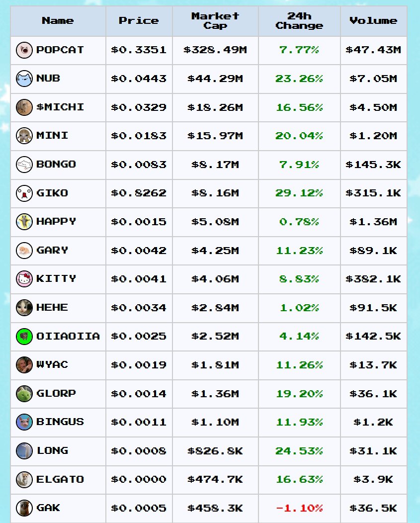Click the LONG coin icon

pos(24,450)
